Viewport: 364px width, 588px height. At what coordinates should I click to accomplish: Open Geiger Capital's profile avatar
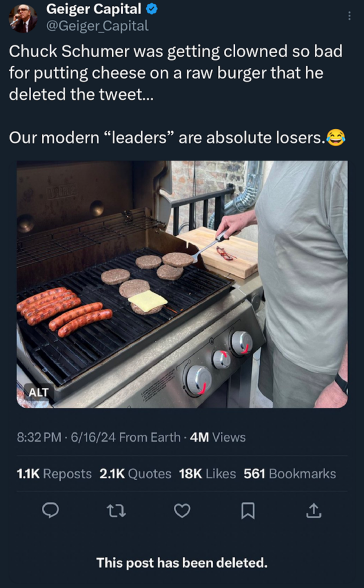click(x=24, y=17)
